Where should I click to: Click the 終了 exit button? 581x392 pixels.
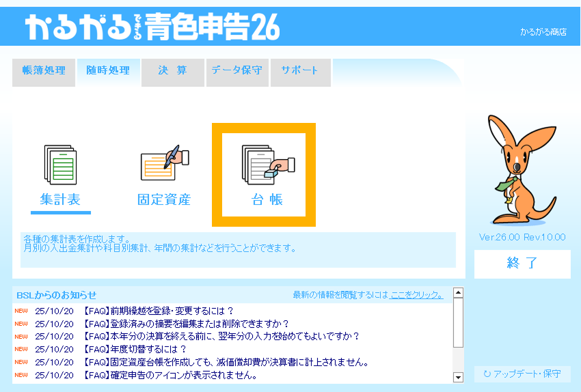pos(522,264)
